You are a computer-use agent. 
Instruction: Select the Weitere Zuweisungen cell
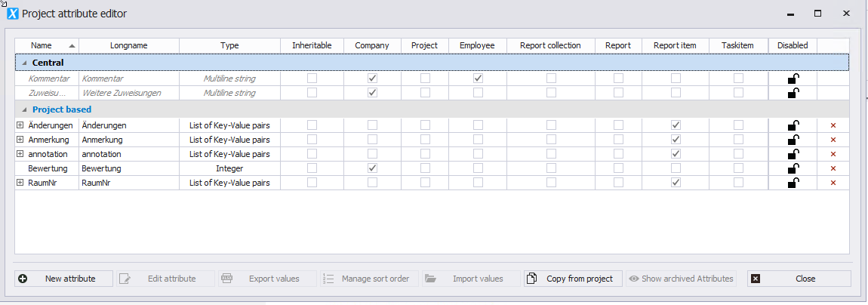(x=129, y=93)
